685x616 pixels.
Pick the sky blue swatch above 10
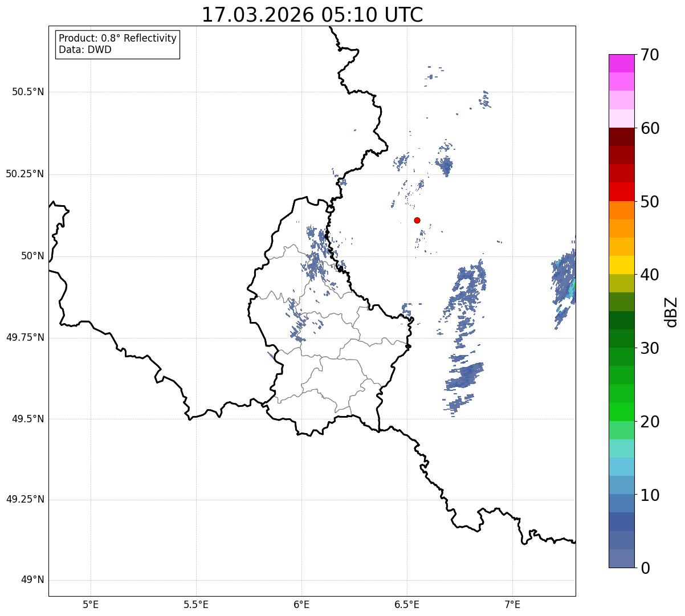coord(621,467)
